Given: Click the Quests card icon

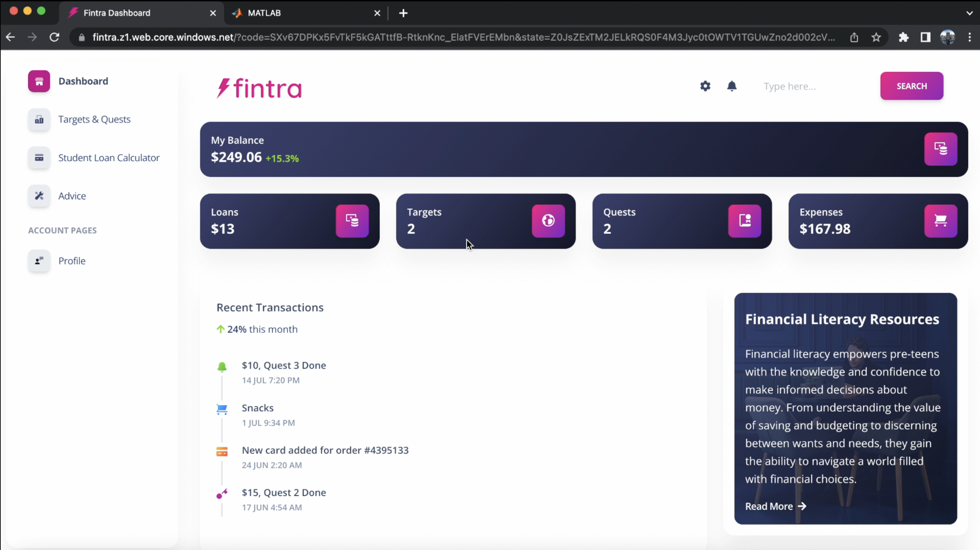Looking at the screenshot, I should (745, 221).
